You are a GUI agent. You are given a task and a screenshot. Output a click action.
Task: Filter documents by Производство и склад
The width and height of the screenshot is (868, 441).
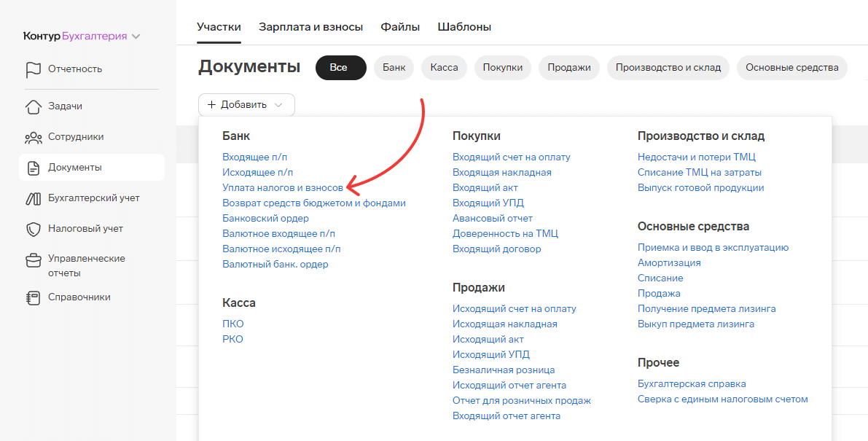click(x=668, y=68)
